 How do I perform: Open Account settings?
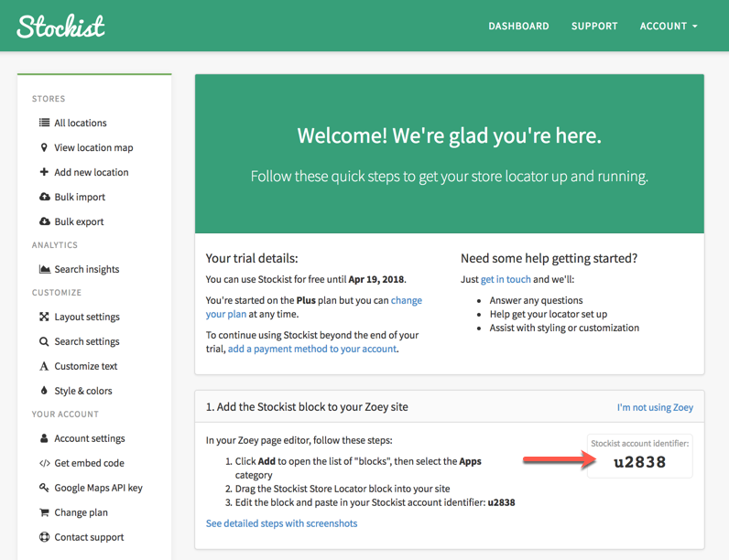[90, 438]
